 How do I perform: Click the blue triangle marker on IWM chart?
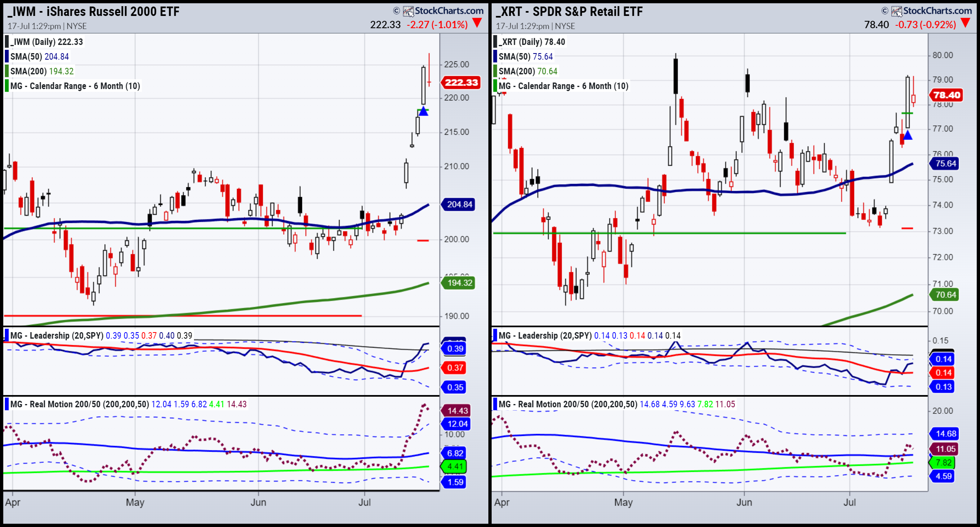click(423, 111)
